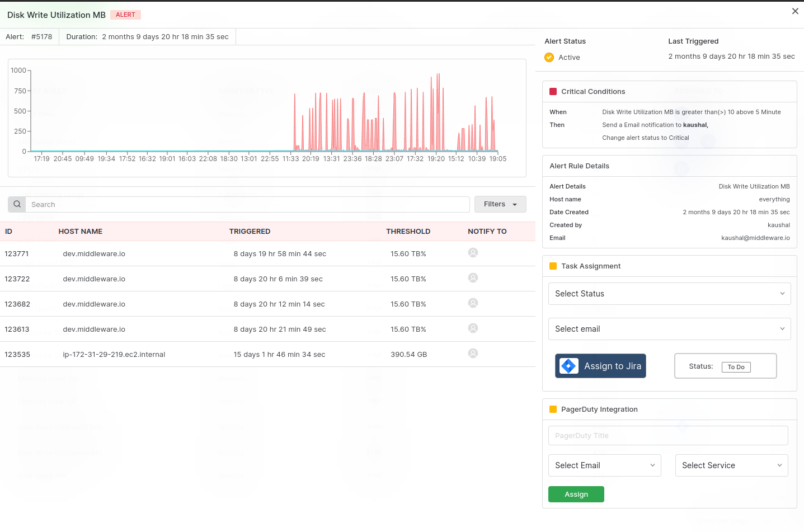The height and width of the screenshot is (532, 804).
Task: Open the PagerDuty Select Email dropdown
Action: pos(605,465)
